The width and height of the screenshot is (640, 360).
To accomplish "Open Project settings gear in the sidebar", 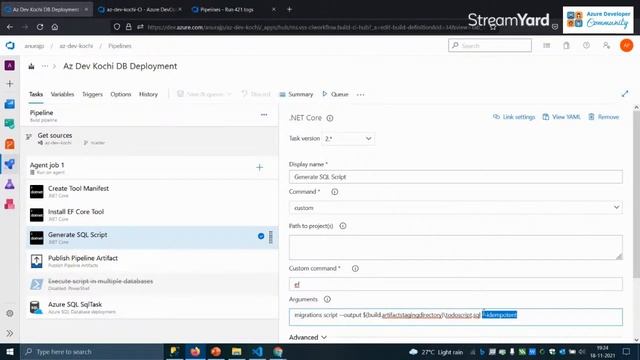I will (10, 313).
